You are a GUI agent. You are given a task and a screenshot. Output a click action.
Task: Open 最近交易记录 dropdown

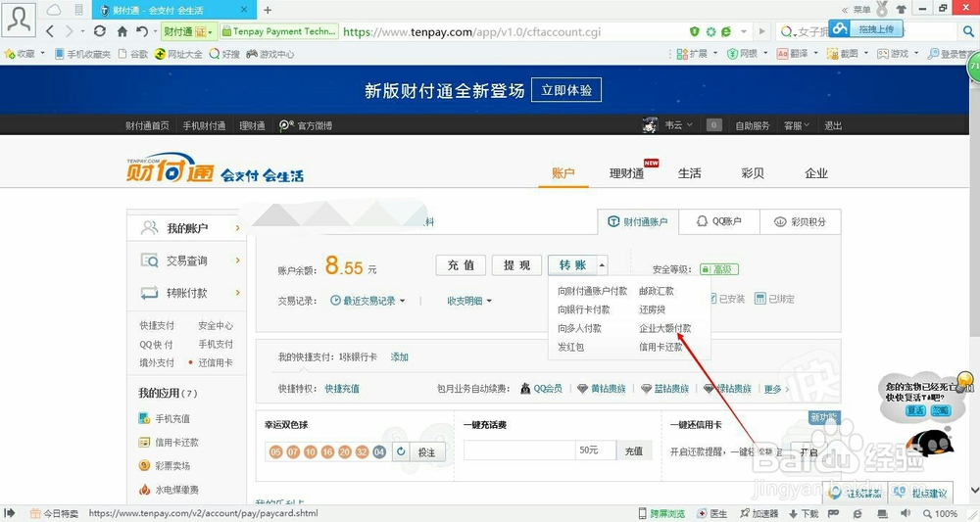pos(367,301)
